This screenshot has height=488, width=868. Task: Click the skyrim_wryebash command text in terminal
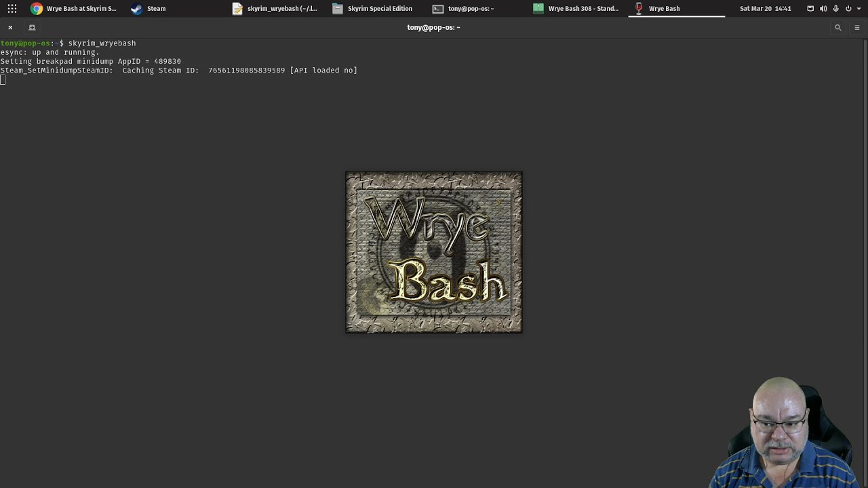(x=102, y=43)
